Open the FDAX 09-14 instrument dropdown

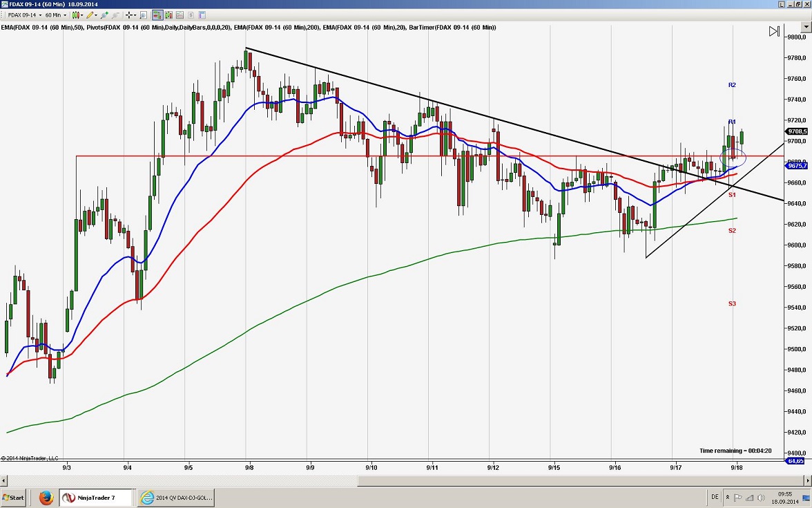pos(41,15)
